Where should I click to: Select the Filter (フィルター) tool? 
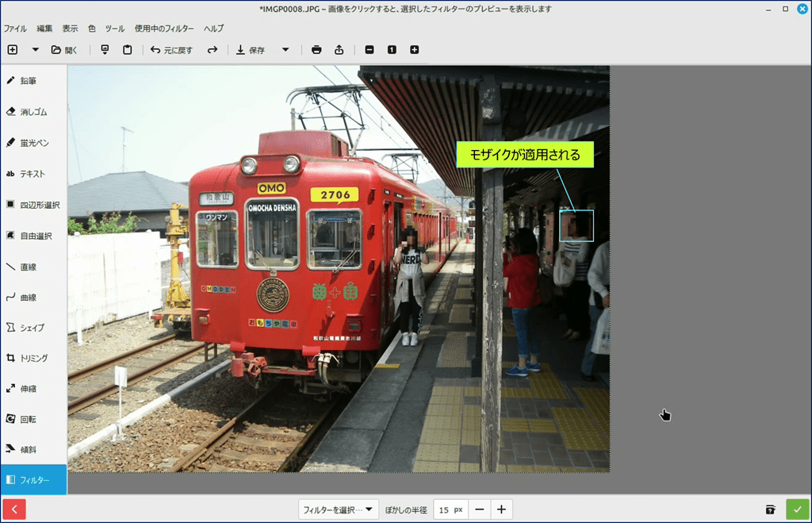click(33, 480)
